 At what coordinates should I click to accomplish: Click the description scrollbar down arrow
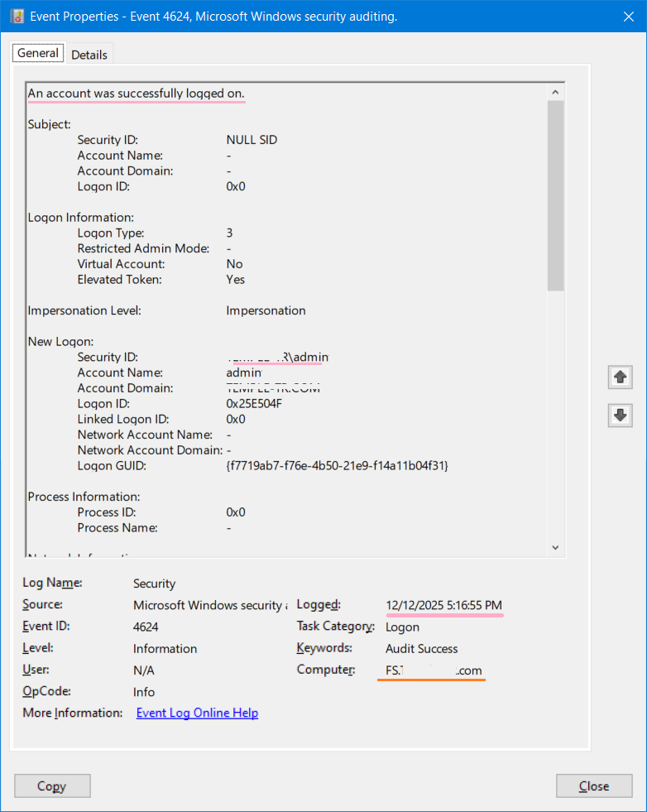coord(555,547)
